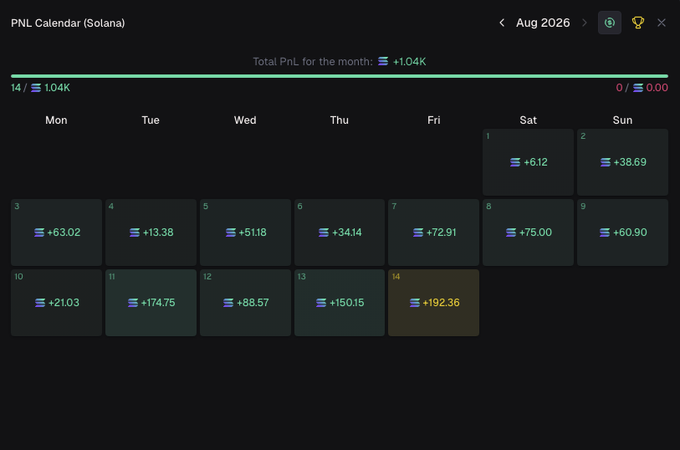Viewport: 680px width, 450px height.
Task: Toggle the currency display icon
Action: coord(609,23)
